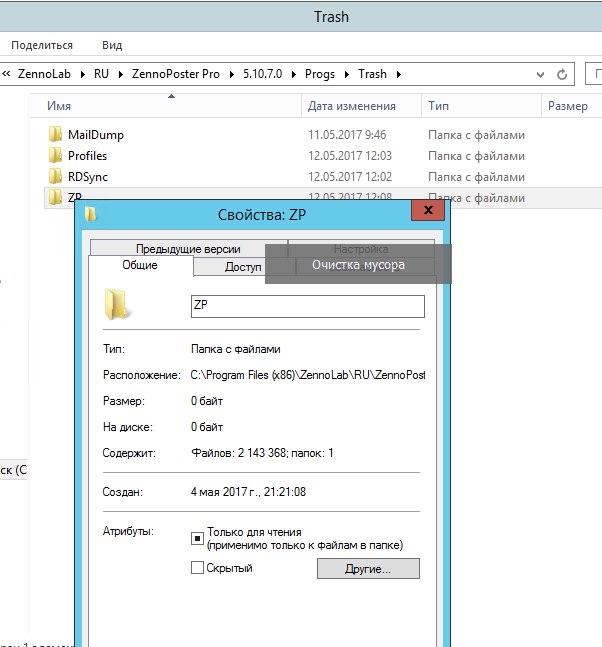Click the Profiles folder icon
Image resolution: width=602 pixels, height=647 pixels.
coord(55,156)
